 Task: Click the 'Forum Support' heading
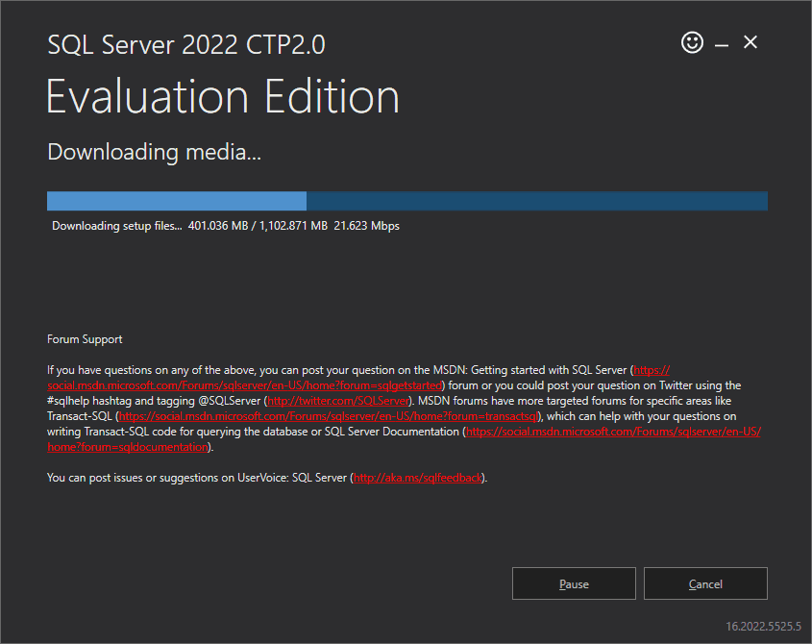[x=85, y=339]
